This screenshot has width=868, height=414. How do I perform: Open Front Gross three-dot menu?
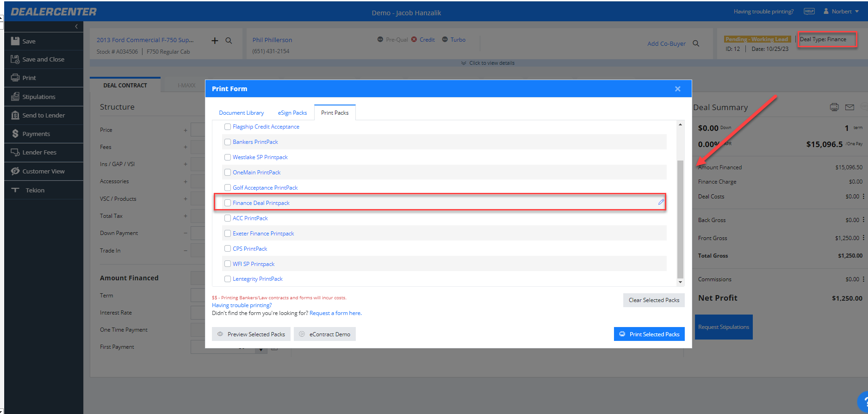click(x=863, y=238)
